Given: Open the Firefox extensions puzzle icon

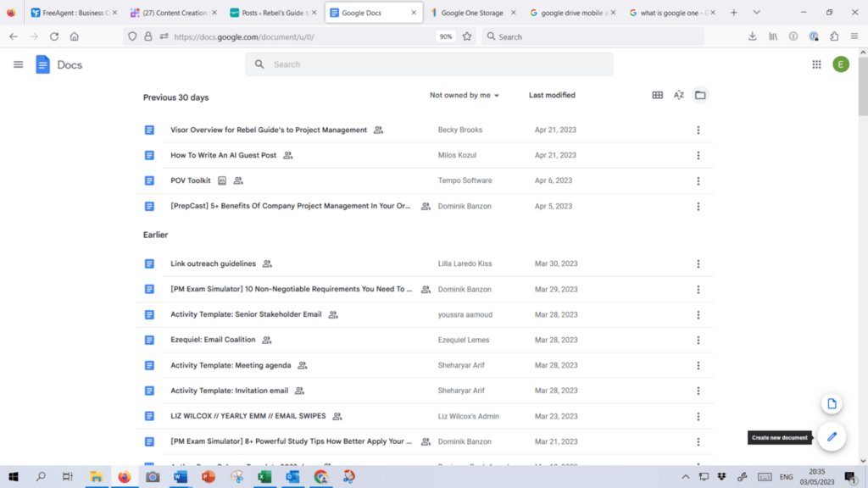Looking at the screenshot, I should tap(834, 36).
